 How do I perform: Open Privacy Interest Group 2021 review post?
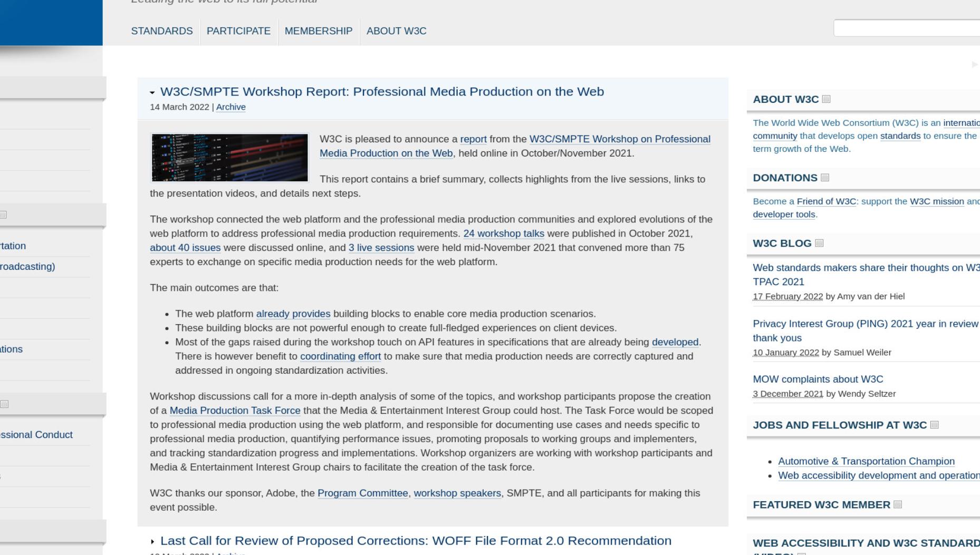(866, 330)
